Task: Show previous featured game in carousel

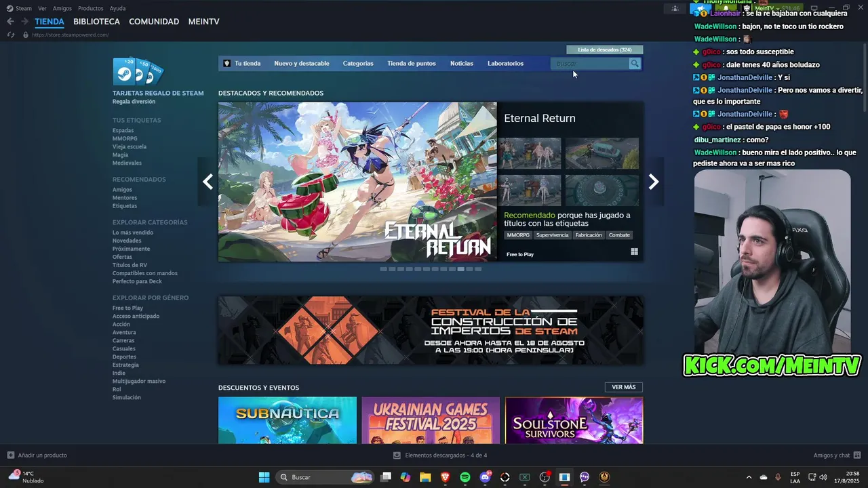Action: (208, 182)
